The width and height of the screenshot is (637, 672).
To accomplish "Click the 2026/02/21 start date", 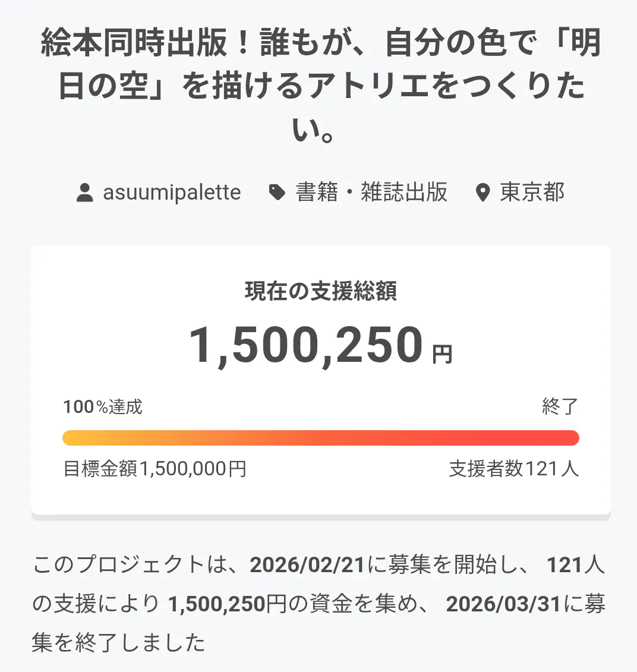I will 307,565.
